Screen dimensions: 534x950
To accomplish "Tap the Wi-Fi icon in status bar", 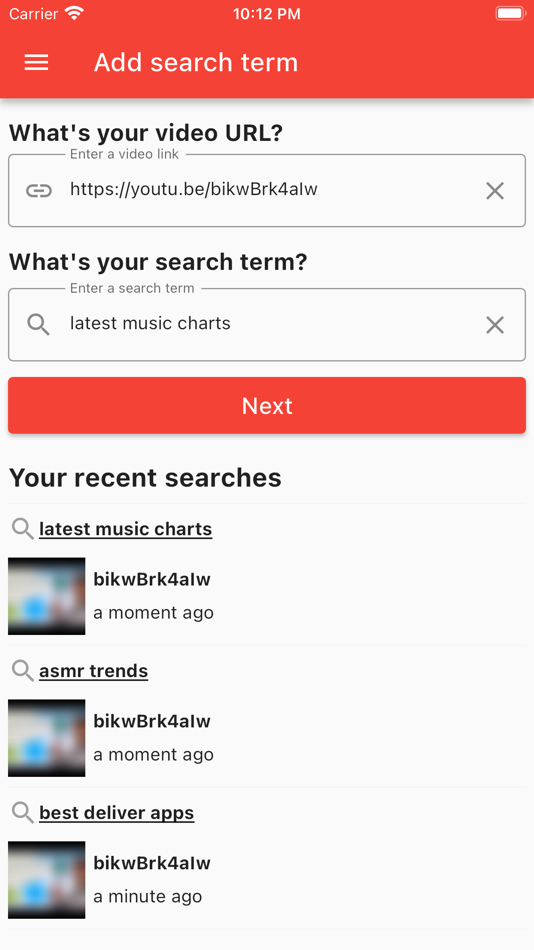I will pos(75,13).
